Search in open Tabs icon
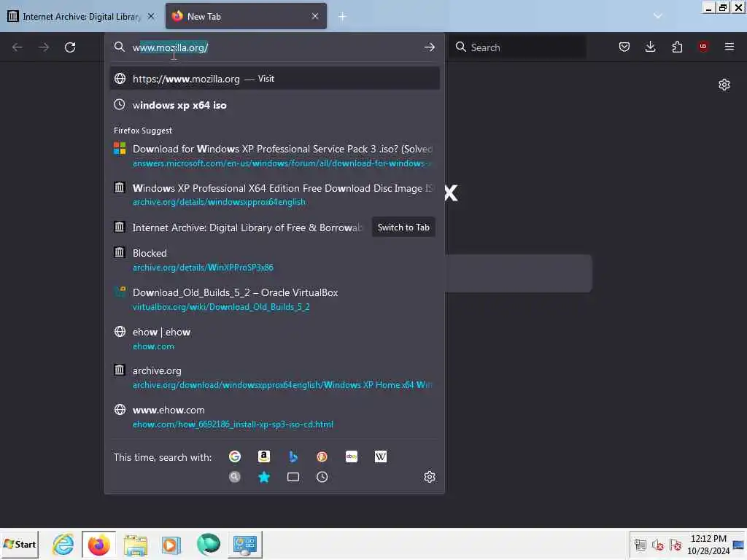747x560 pixels. (x=293, y=477)
